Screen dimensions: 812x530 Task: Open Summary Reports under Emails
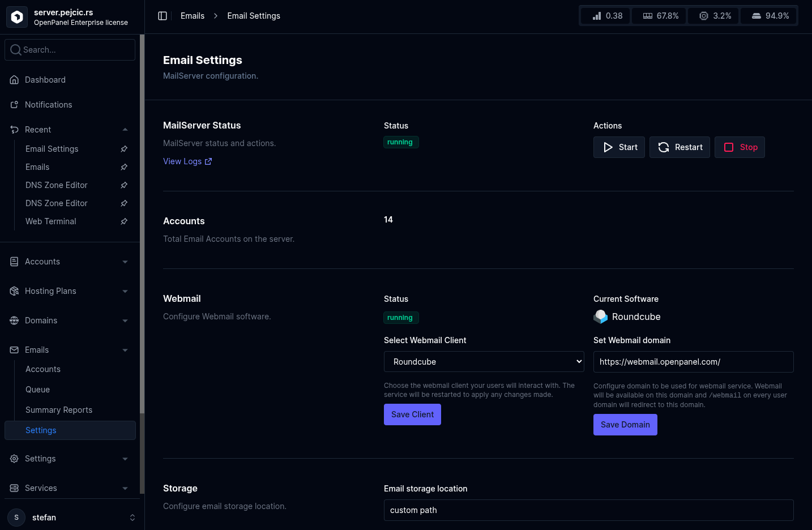coord(59,410)
